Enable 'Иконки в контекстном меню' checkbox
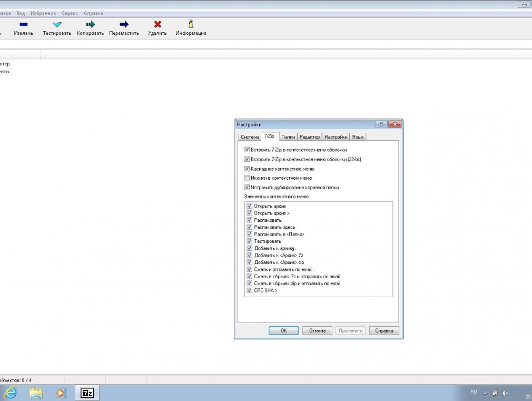The image size is (532, 401). click(x=247, y=178)
